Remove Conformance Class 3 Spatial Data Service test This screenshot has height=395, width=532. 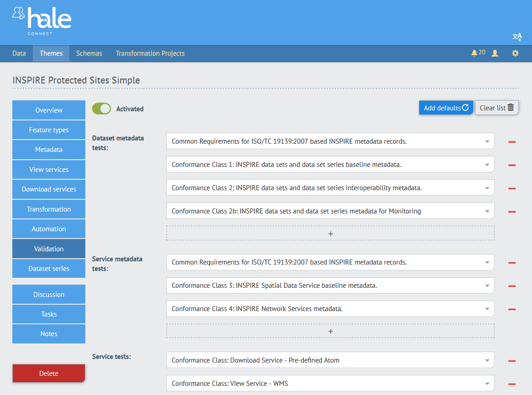click(512, 286)
